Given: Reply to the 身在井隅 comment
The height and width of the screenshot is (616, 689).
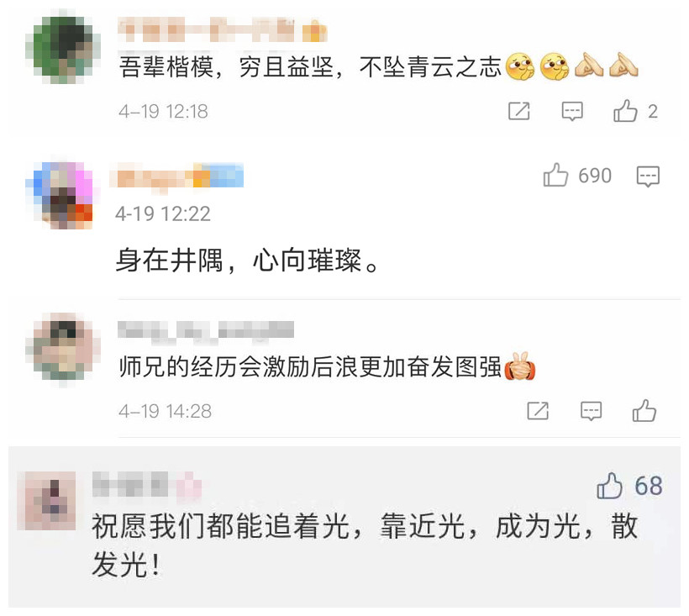Looking at the screenshot, I should (648, 176).
